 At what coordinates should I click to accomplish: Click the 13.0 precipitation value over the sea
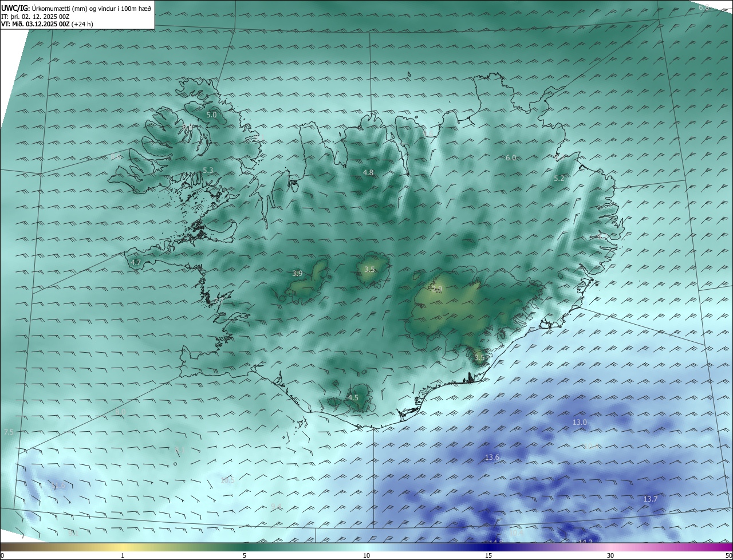click(x=580, y=422)
